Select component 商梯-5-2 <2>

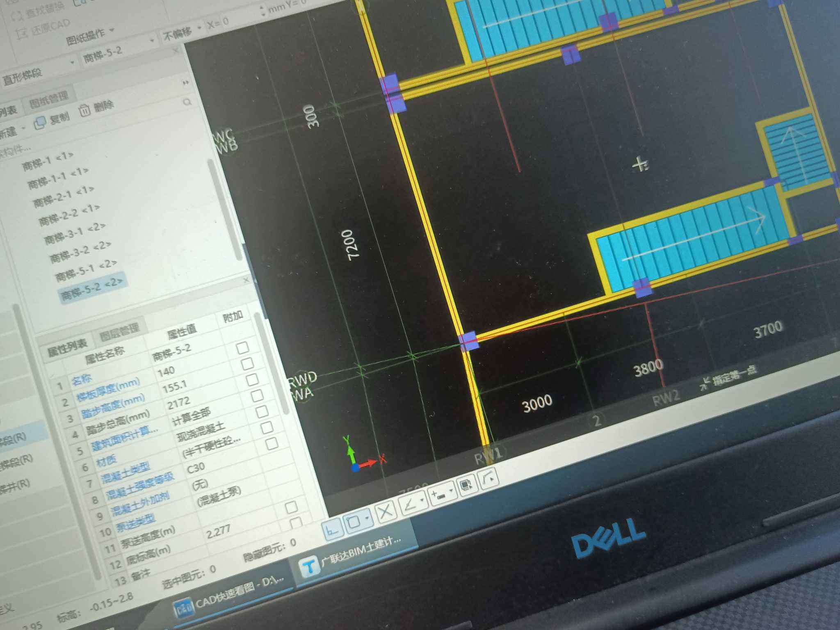tap(92, 288)
